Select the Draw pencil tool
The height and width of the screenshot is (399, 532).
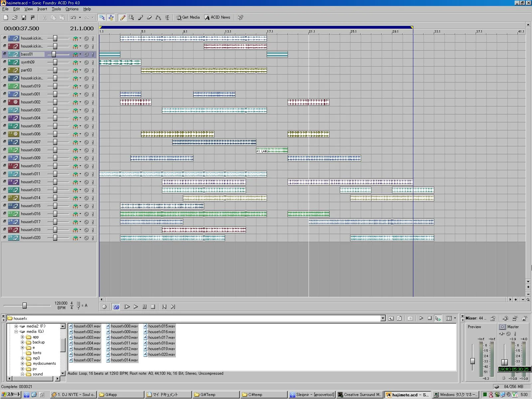123,18
